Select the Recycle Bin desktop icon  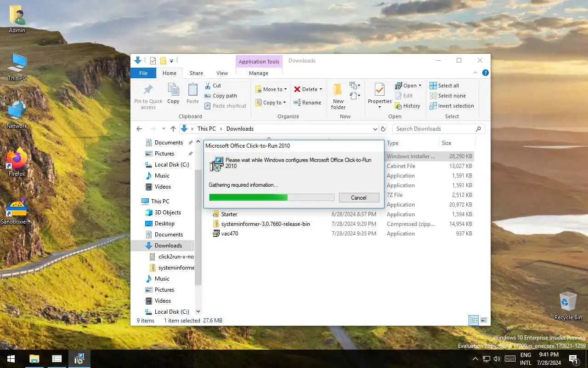point(568,305)
